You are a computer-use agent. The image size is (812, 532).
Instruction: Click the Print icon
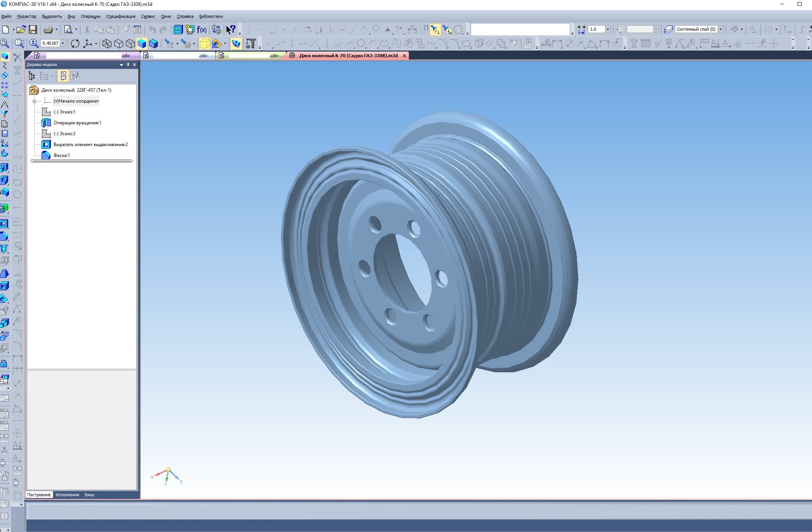(x=48, y=30)
